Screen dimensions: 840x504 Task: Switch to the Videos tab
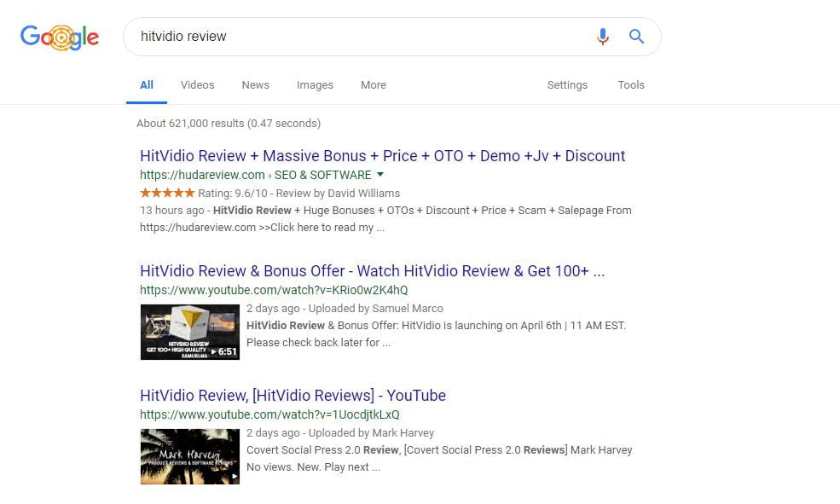(x=197, y=85)
